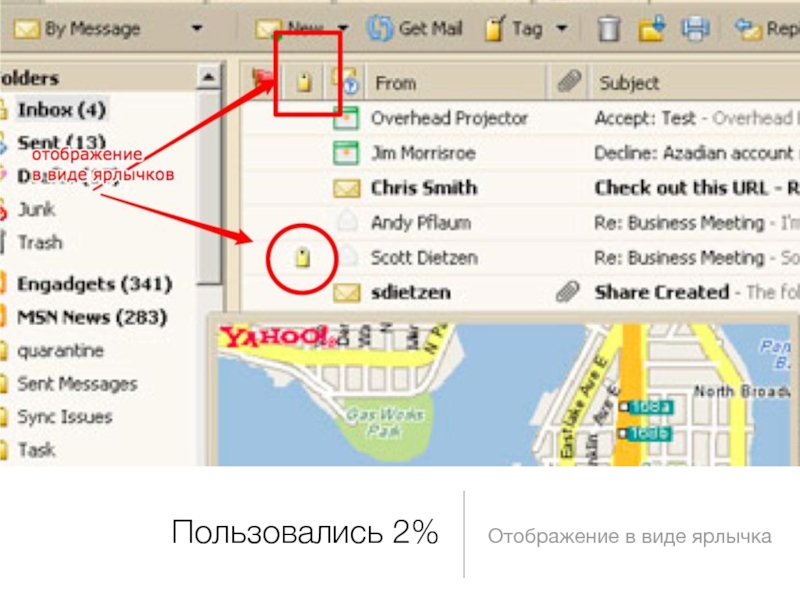Open the MSN News (283) folder

(x=92, y=317)
